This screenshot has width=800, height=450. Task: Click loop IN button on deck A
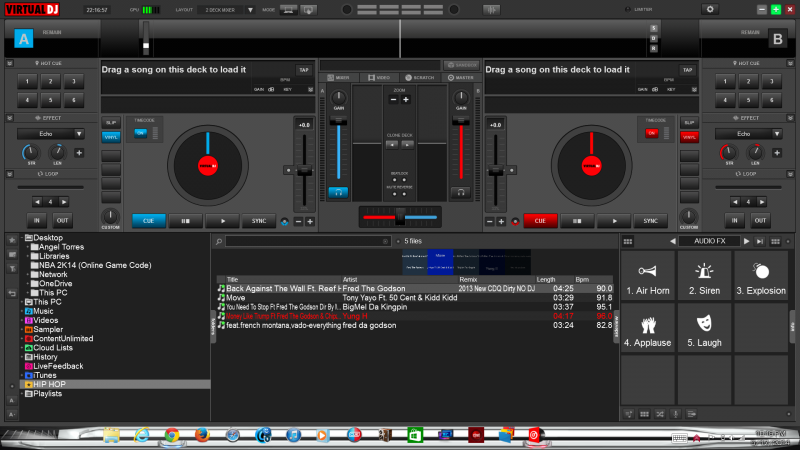point(37,220)
